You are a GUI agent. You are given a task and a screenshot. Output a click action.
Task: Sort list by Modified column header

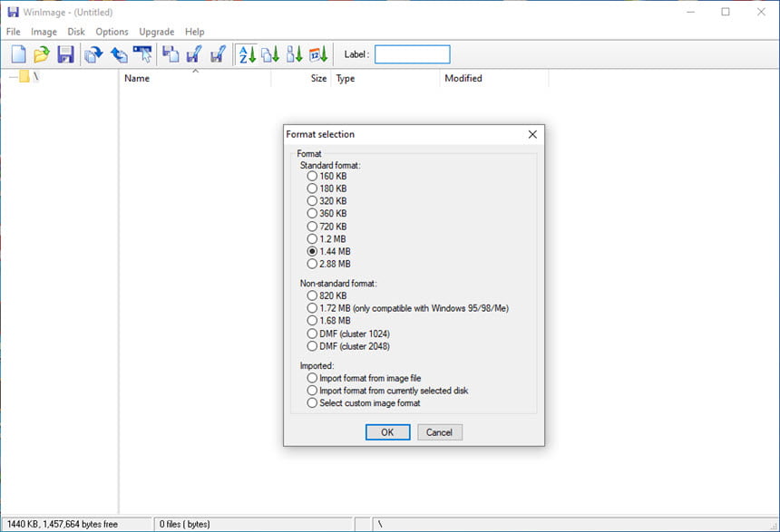point(494,78)
